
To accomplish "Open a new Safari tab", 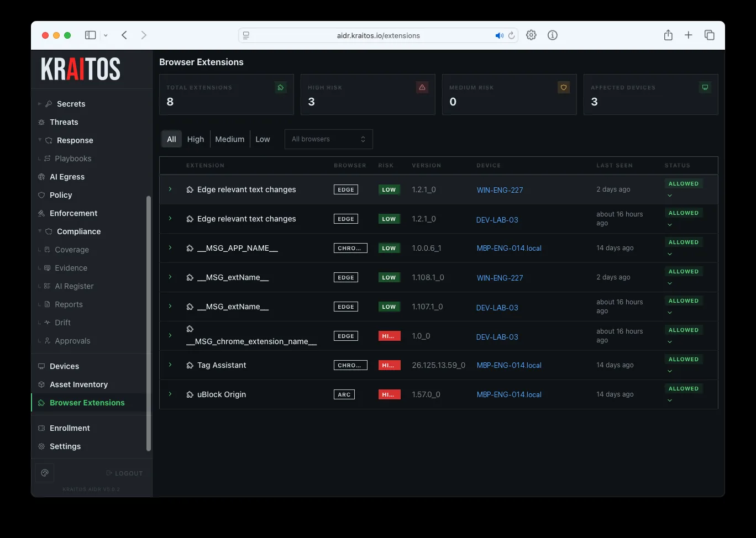I will 689,35.
